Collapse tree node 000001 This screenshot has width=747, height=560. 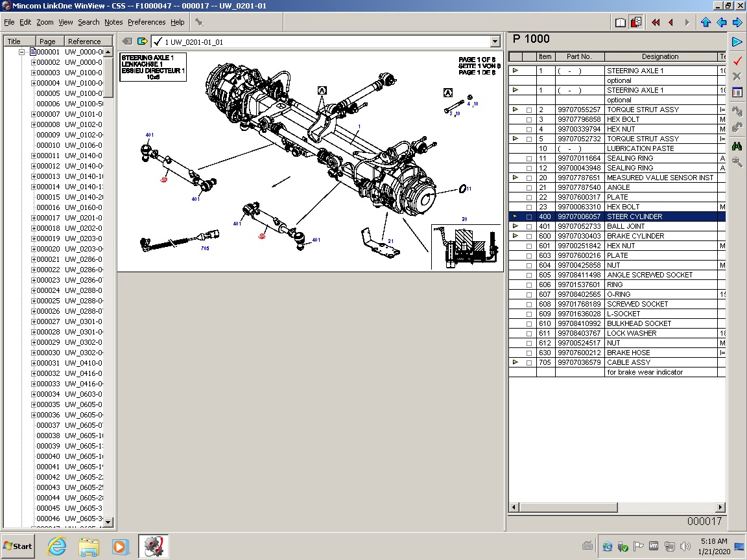click(22, 52)
